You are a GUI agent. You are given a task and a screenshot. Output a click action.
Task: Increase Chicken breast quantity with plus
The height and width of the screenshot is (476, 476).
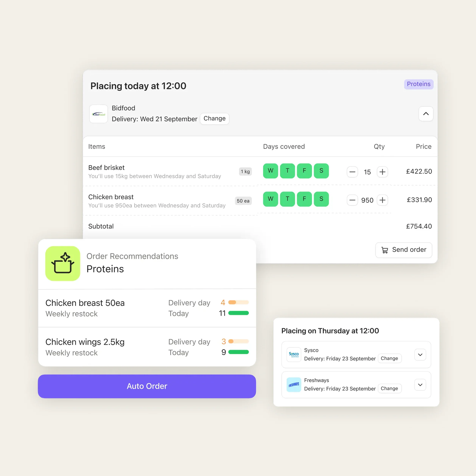(382, 200)
